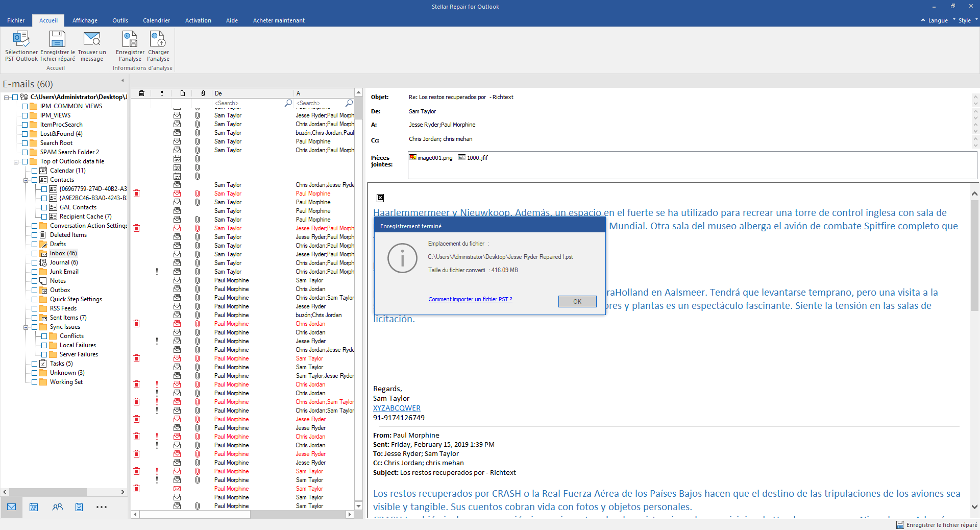
Task: Open the Langue dropdown
Action: coord(941,20)
